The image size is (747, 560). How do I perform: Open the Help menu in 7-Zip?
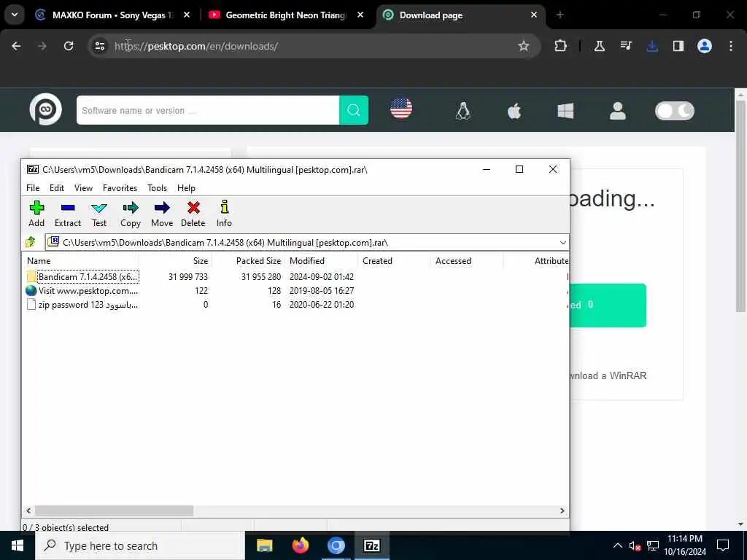[186, 188]
